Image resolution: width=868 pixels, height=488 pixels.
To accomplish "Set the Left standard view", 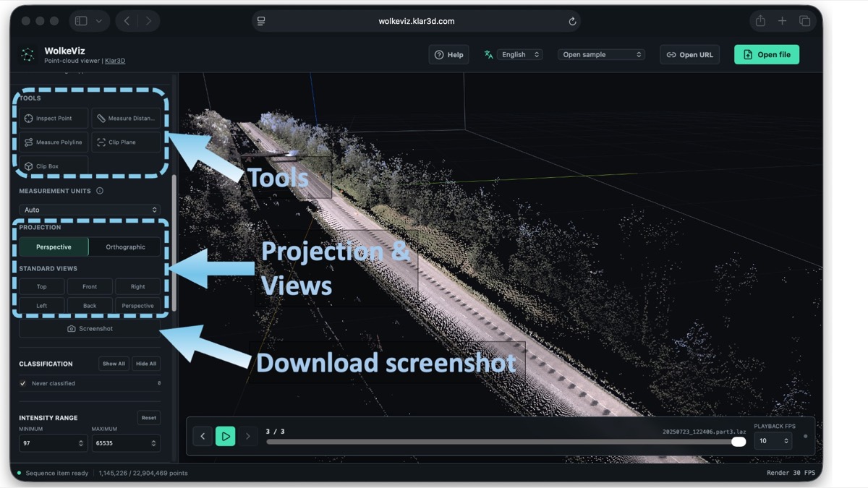I will click(42, 306).
